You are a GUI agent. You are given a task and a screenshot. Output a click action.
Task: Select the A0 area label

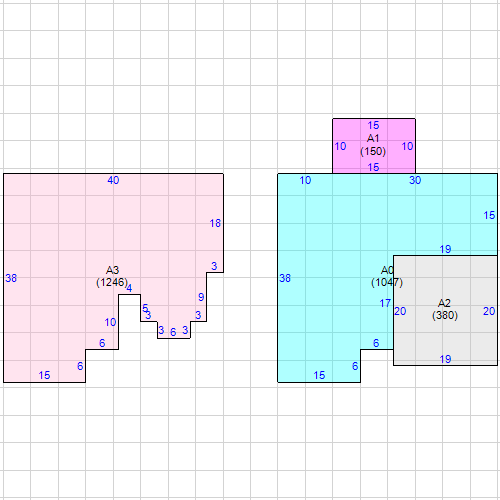point(387,270)
